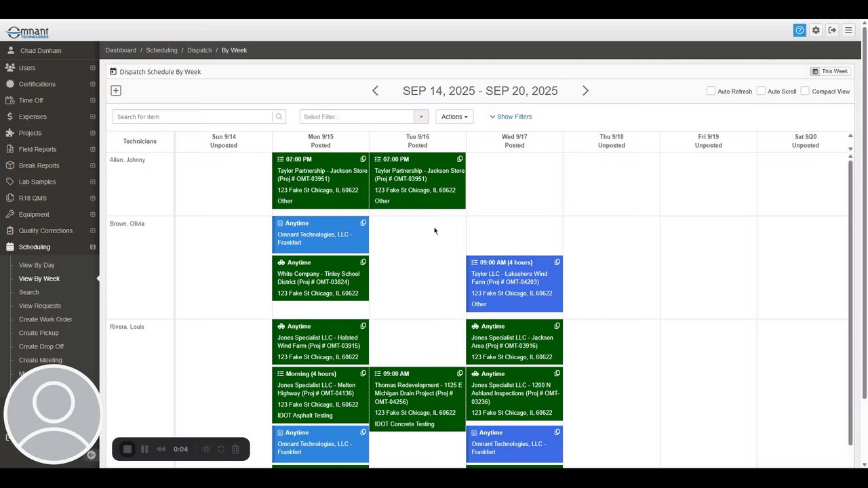This screenshot has width=868, height=488.
Task: Click the recorder stop button
Action: point(127,449)
